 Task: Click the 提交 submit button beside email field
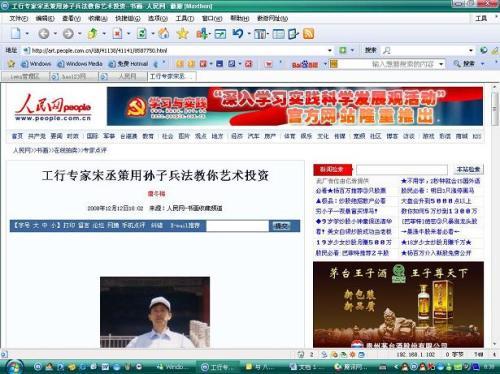[281, 226]
